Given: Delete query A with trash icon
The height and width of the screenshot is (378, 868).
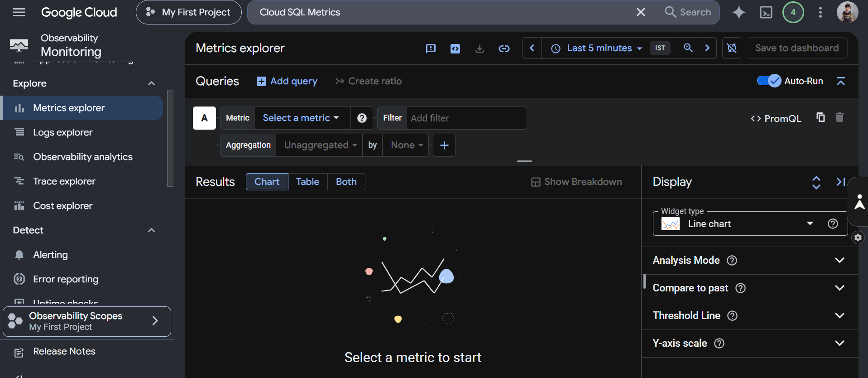Looking at the screenshot, I should 839,117.
